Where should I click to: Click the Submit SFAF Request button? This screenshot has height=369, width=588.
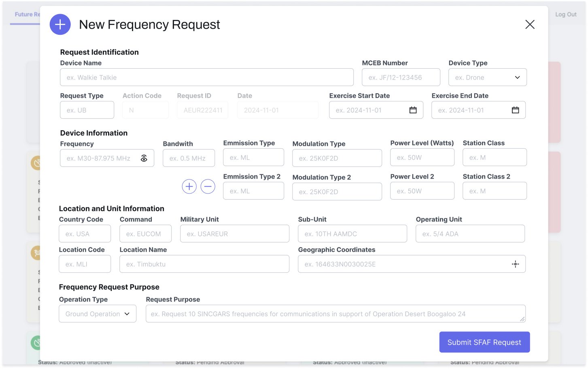484,342
